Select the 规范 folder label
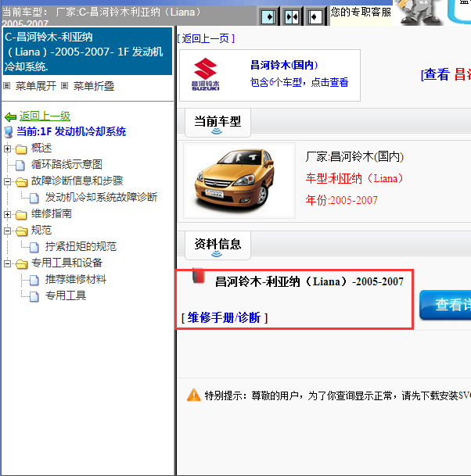 click(41, 230)
